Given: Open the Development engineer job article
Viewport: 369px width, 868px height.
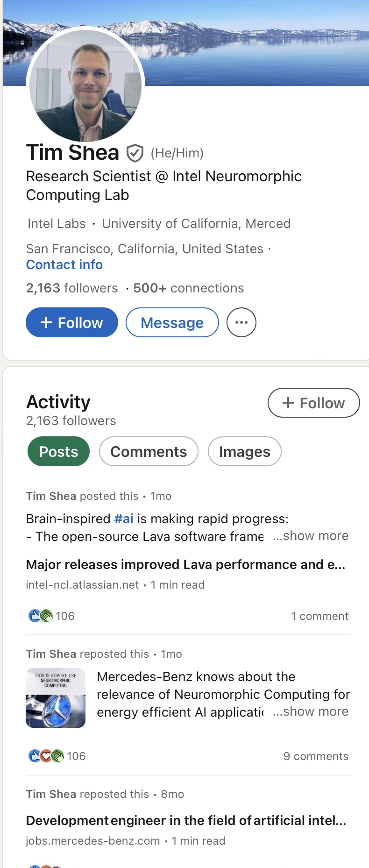Looking at the screenshot, I should pos(185,821).
